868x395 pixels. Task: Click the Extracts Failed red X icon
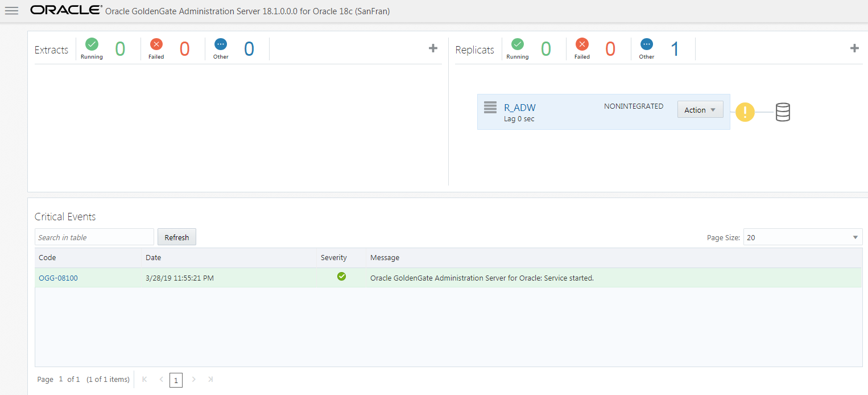(156, 44)
